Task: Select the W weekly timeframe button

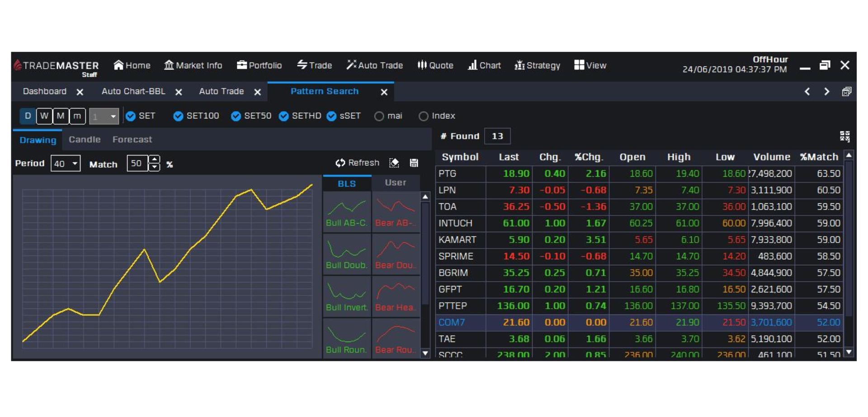Action: click(44, 116)
